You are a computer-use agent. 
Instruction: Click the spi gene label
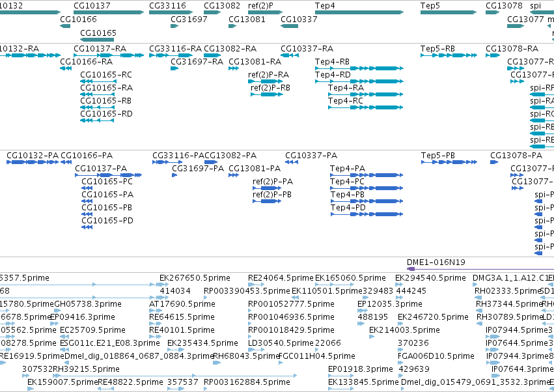536,6
